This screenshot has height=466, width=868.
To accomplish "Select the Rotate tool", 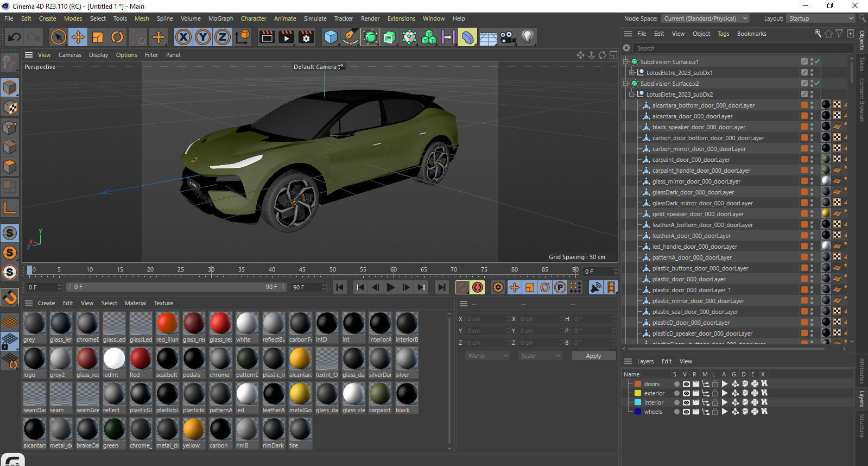I will pyautogui.click(x=117, y=37).
